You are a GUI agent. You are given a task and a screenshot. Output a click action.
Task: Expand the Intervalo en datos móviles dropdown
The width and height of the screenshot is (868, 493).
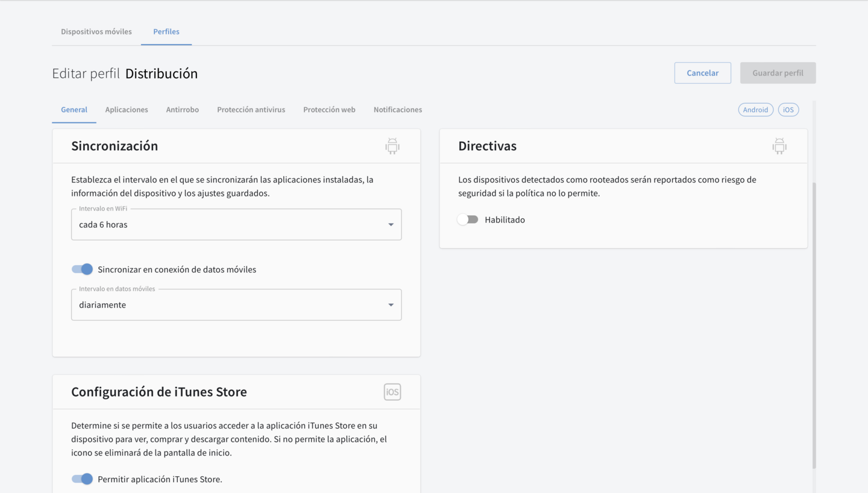[236, 305]
